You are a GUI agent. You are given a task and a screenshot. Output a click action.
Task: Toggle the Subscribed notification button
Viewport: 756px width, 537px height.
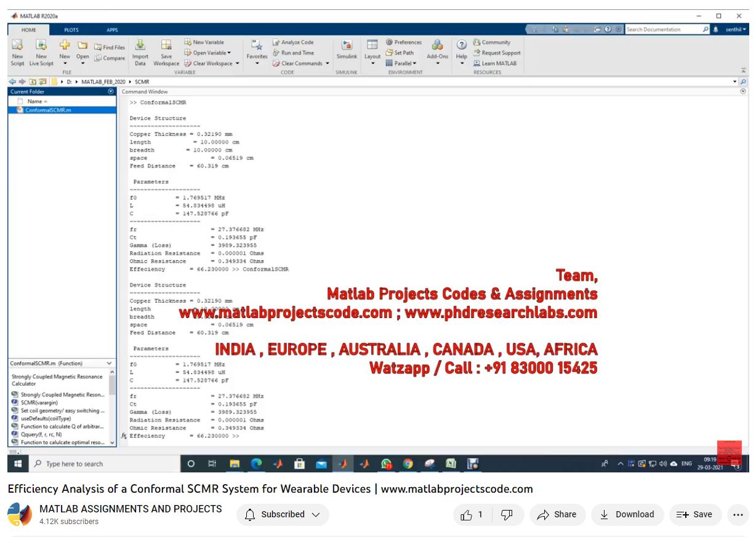[x=283, y=515]
